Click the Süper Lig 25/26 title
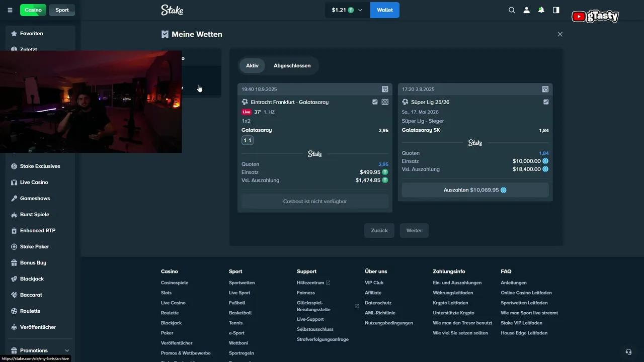The image size is (644, 362). pos(430,102)
